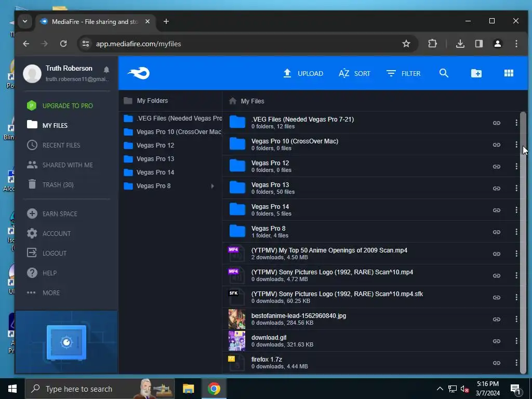Viewport: 532px width, 399px height.
Task: Open Windows notification center
Action: click(x=515, y=389)
